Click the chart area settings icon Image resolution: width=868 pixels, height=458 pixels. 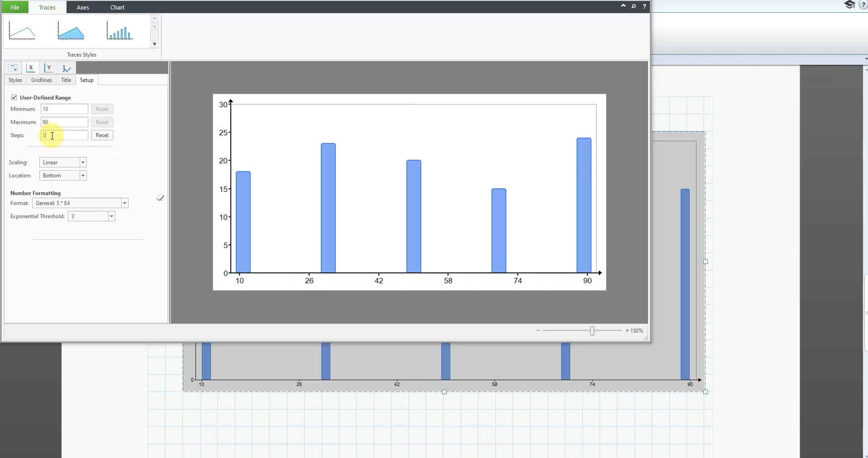pyautogui.click(x=13, y=68)
